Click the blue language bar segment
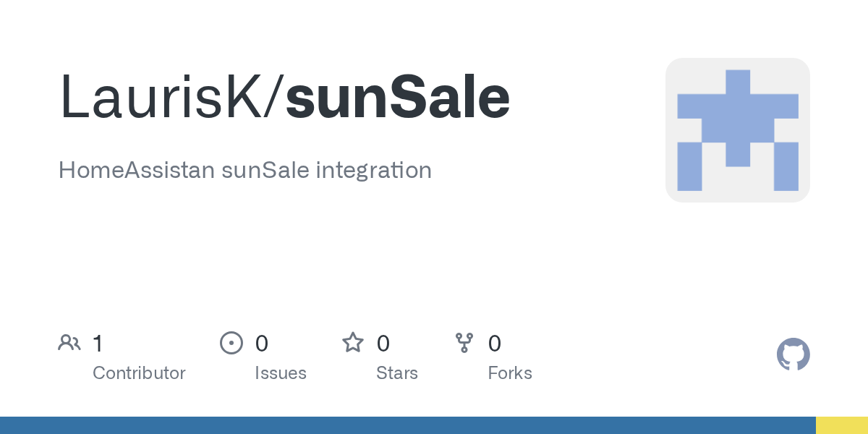Image resolution: width=868 pixels, height=434 pixels. [x=408, y=425]
